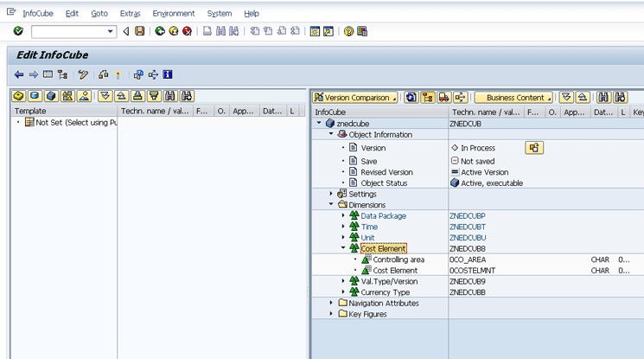644x359 pixels.
Task: Click the Save floppy disk icon
Action: coord(139,32)
